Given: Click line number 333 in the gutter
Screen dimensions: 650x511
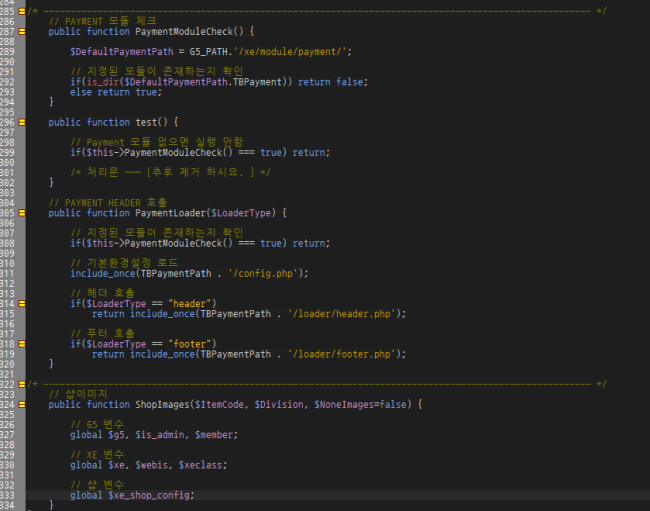Looking at the screenshot, I should pos(9,494).
